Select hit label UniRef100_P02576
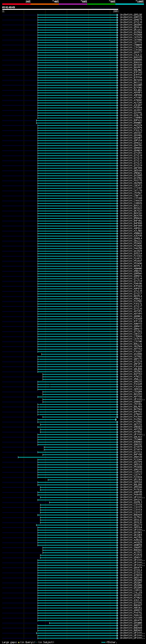The width and height of the screenshot is (146, 644). point(131,555)
